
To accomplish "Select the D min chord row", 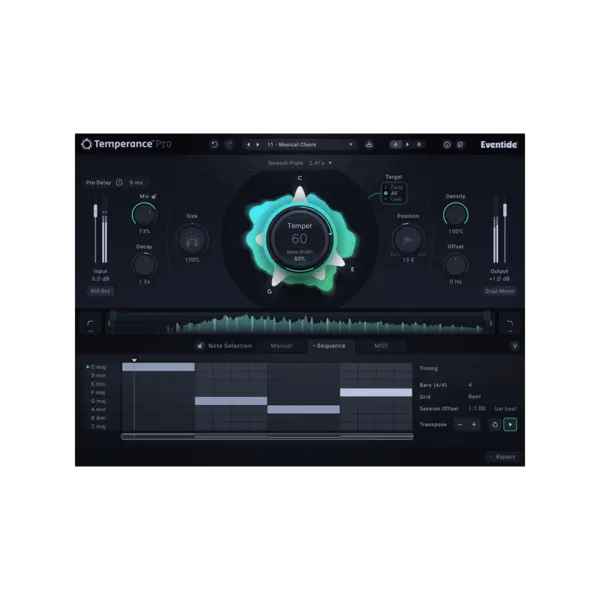I will [98, 375].
